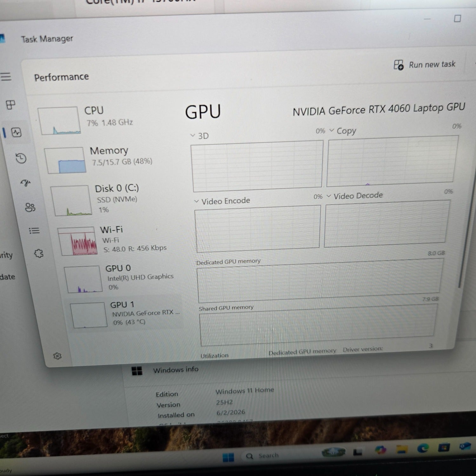The image size is (476, 476).
Task: Click the '7.5/15.7 GB (48%)' memory value
Action: pos(122,162)
